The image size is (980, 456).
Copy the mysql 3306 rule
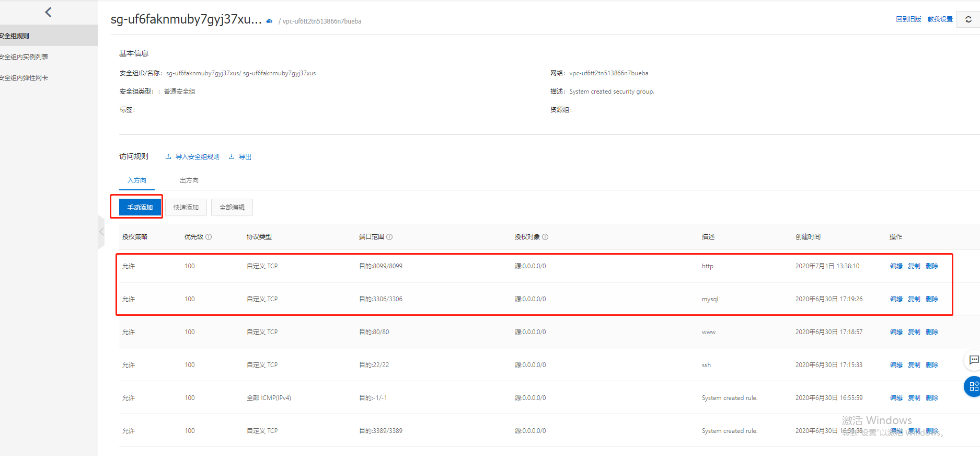click(x=914, y=299)
